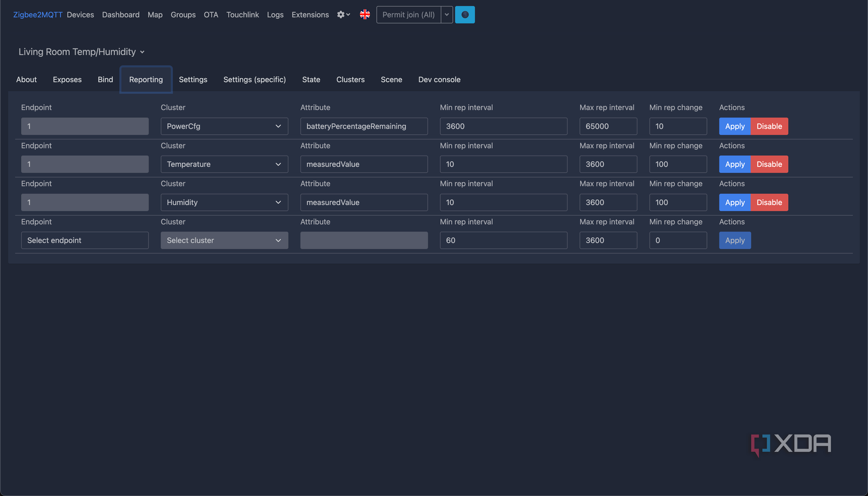Disable Temperature reporting
Image resolution: width=868 pixels, height=496 pixels.
[769, 165]
